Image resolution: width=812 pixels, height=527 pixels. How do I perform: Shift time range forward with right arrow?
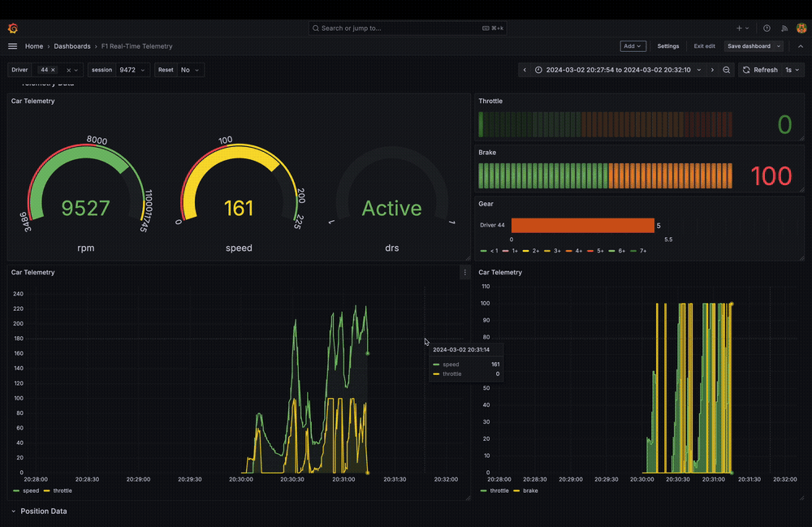tap(712, 70)
